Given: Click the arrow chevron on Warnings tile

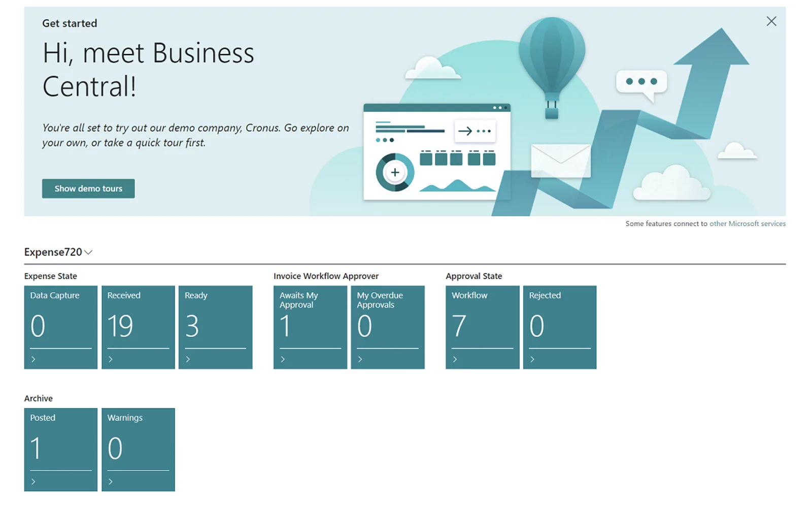Looking at the screenshot, I should click(111, 482).
